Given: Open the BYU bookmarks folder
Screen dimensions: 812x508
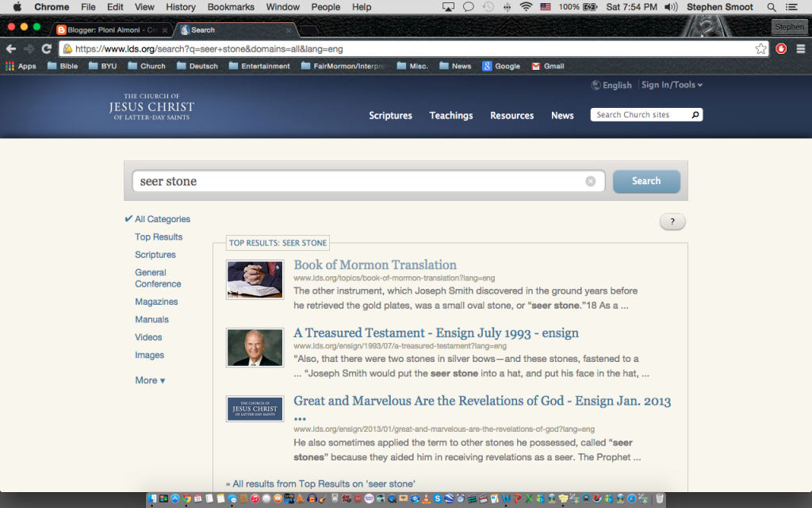Looking at the screenshot, I should [x=102, y=66].
